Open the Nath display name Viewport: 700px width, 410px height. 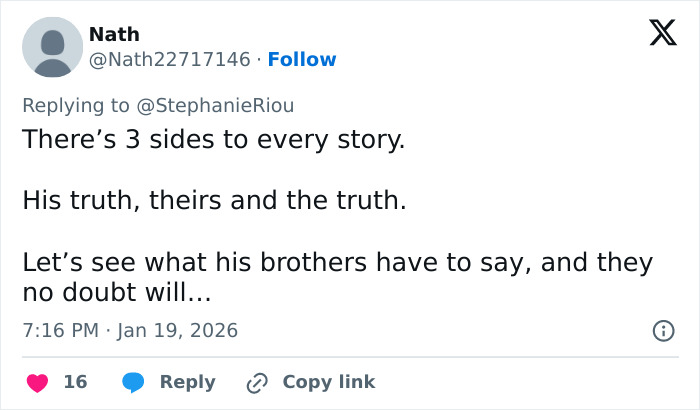114,34
